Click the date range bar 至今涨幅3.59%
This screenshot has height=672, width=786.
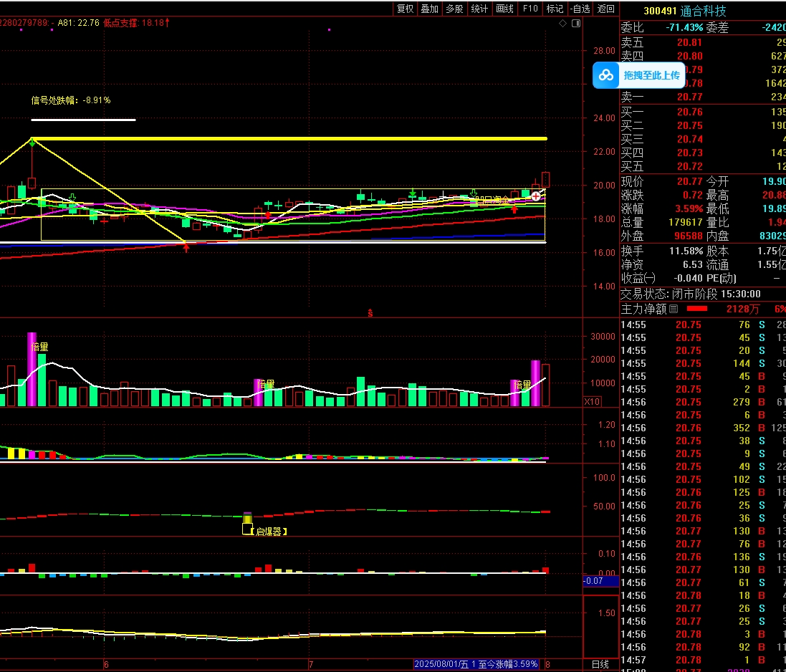tap(476, 665)
